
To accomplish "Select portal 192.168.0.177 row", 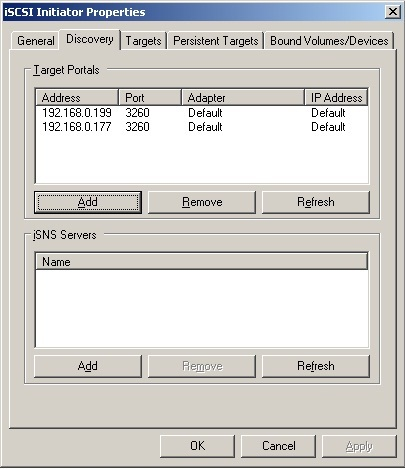I will [x=202, y=127].
